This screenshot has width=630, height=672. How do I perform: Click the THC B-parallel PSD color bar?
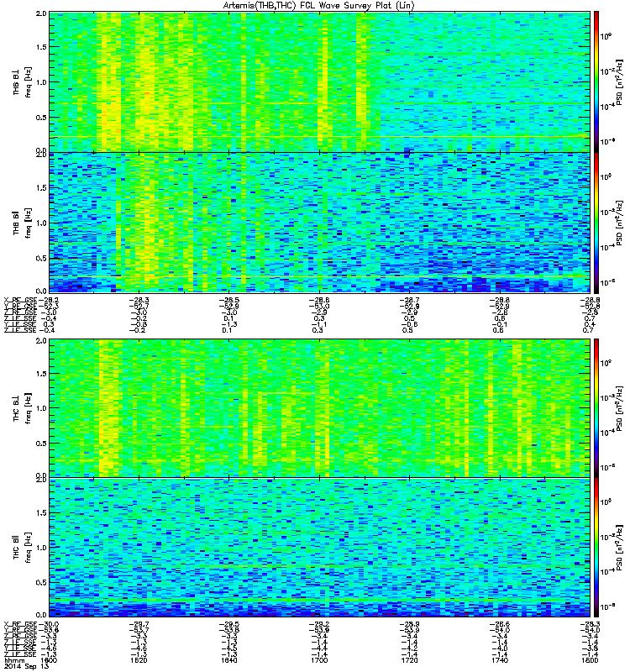click(x=596, y=548)
